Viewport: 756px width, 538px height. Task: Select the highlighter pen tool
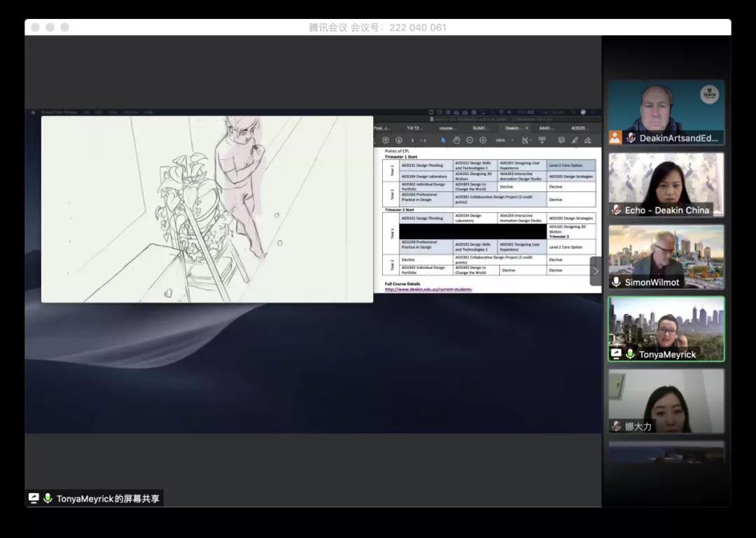(x=575, y=140)
